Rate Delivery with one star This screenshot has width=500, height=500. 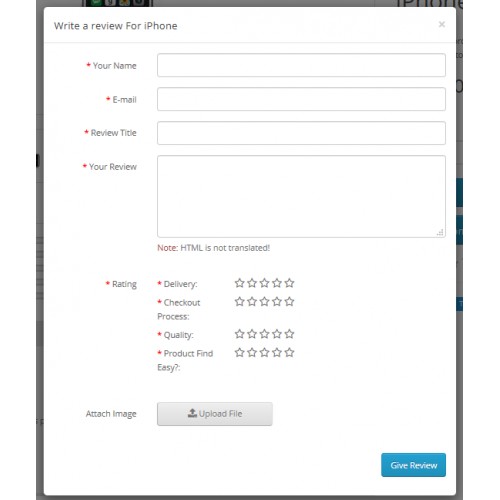point(239,283)
